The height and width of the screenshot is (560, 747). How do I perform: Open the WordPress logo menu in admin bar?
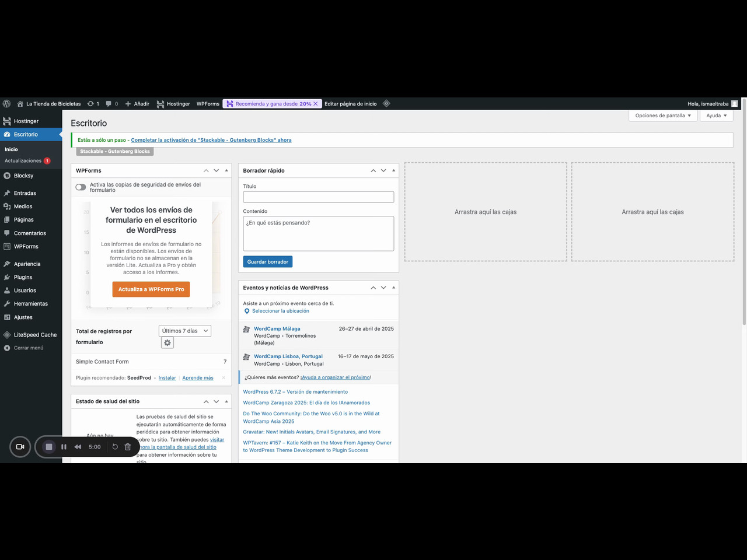tap(6, 104)
